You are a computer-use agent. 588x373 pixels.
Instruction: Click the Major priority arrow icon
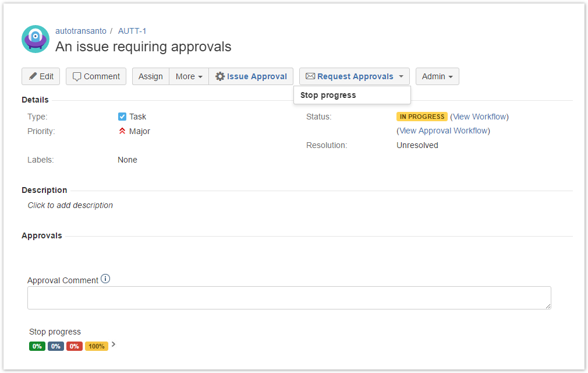(122, 131)
